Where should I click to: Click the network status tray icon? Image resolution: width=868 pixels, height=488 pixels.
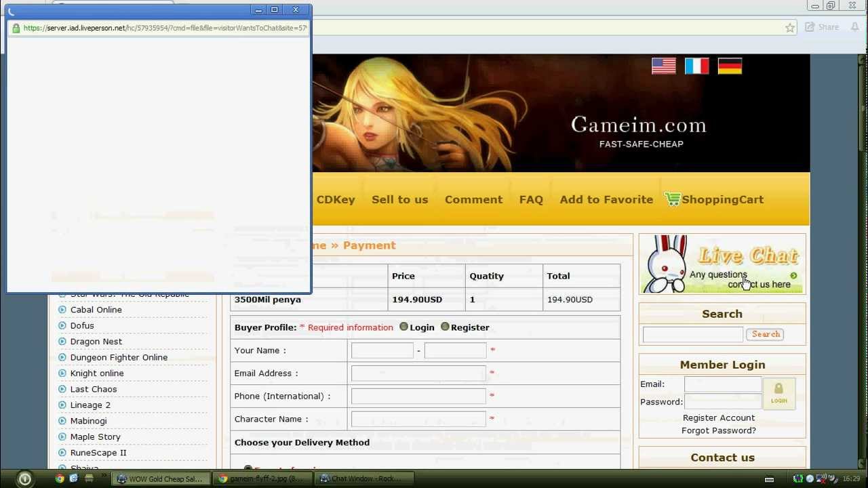click(x=820, y=479)
